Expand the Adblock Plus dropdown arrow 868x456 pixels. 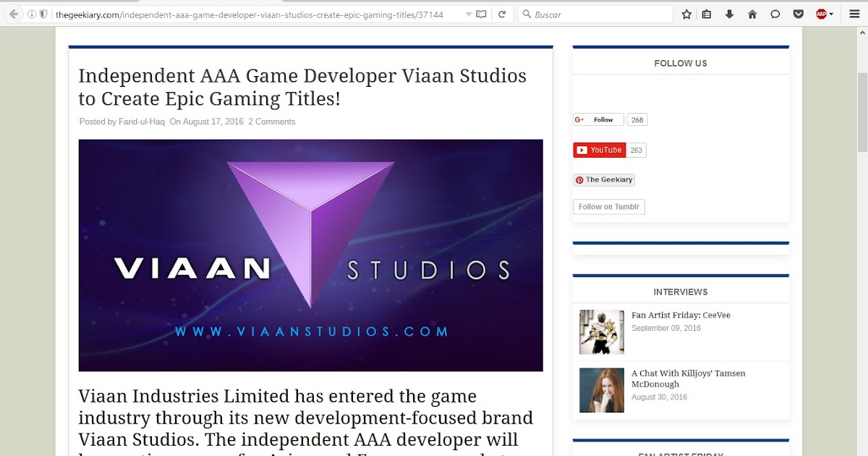click(x=831, y=14)
